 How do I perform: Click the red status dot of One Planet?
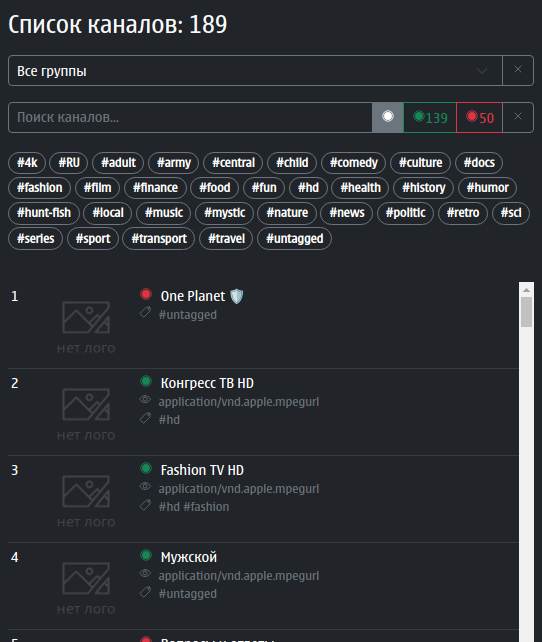pos(146,294)
